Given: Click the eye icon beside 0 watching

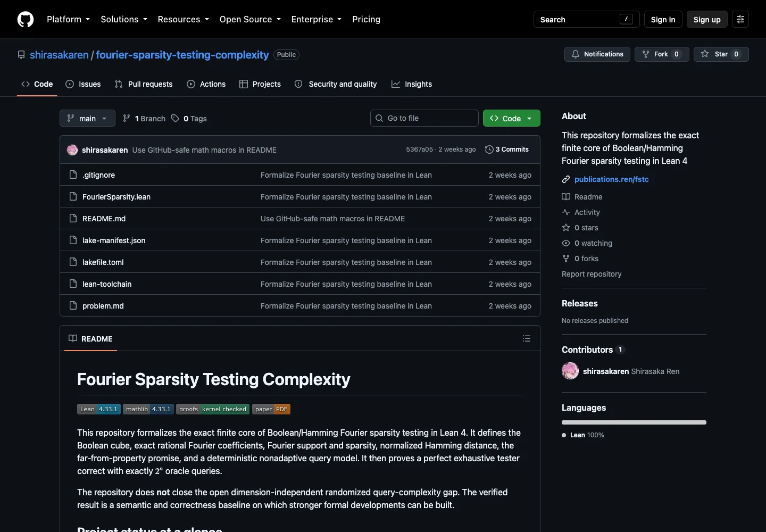Looking at the screenshot, I should pos(566,243).
